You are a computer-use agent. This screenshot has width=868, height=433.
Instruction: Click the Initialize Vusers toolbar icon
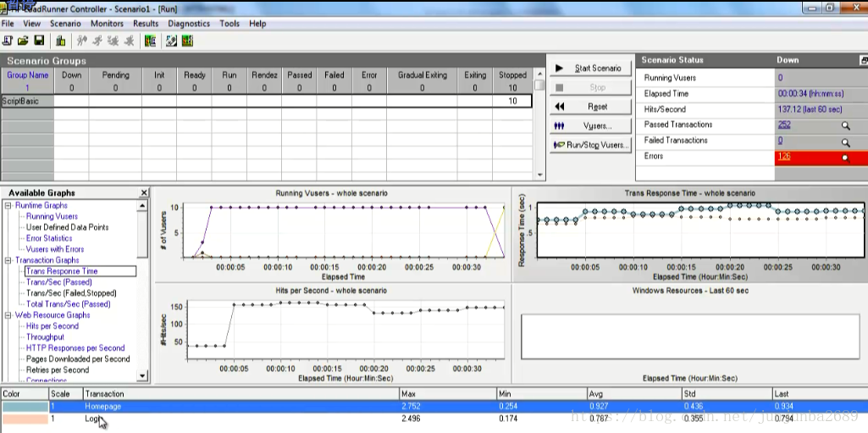[82, 41]
